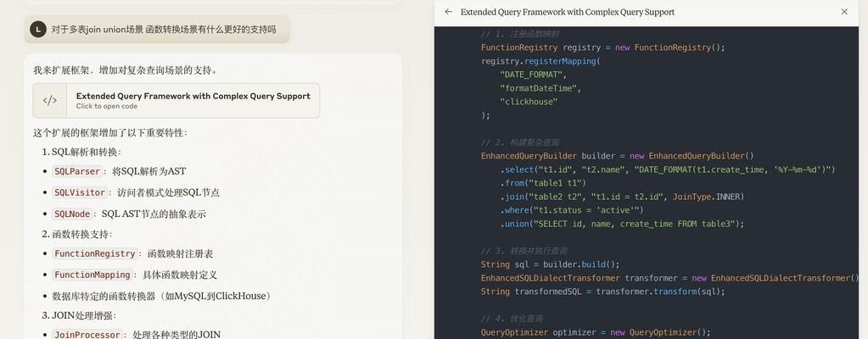Click the code panel title text

tap(568, 12)
